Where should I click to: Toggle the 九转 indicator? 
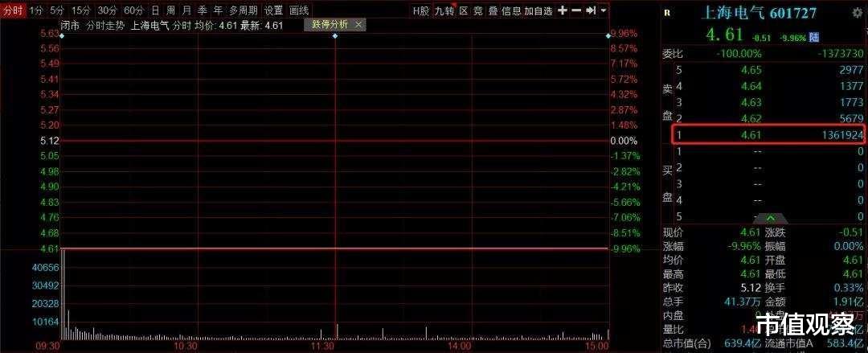(x=444, y=10)
